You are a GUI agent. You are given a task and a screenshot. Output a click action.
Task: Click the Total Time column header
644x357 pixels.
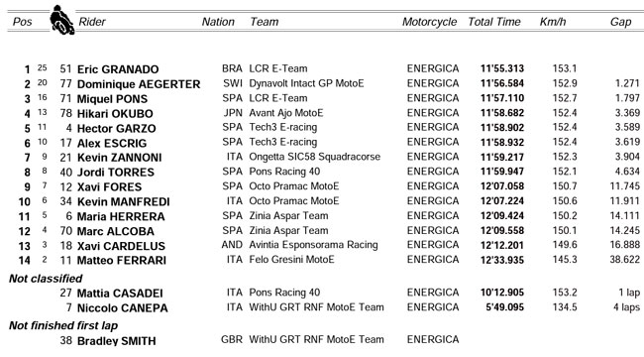pos(494,22)
